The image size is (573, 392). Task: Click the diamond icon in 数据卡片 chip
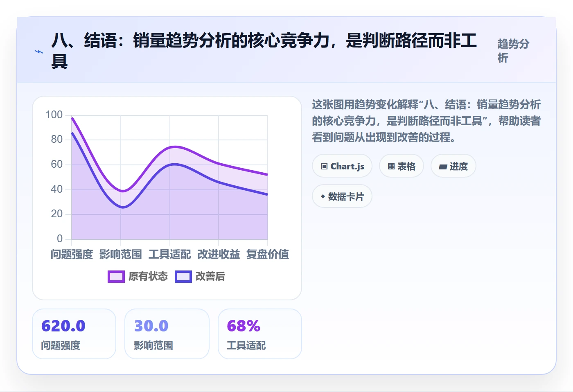pos(323,197)
